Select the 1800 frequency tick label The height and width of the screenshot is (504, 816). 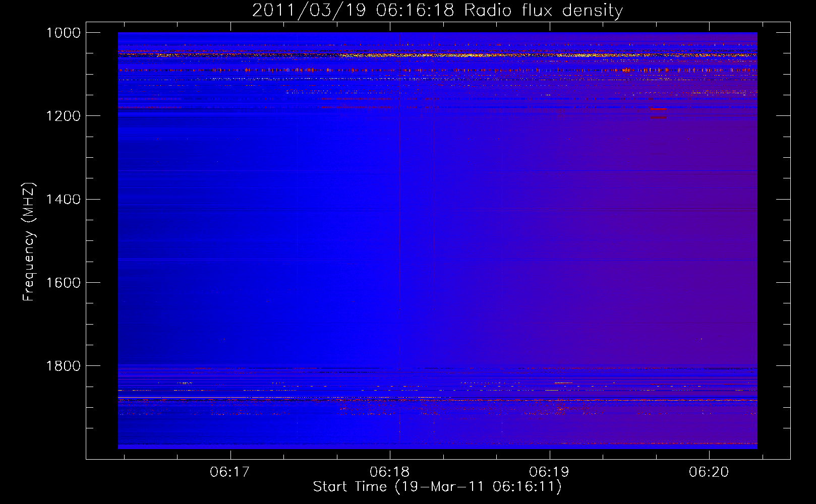point(64,366)
